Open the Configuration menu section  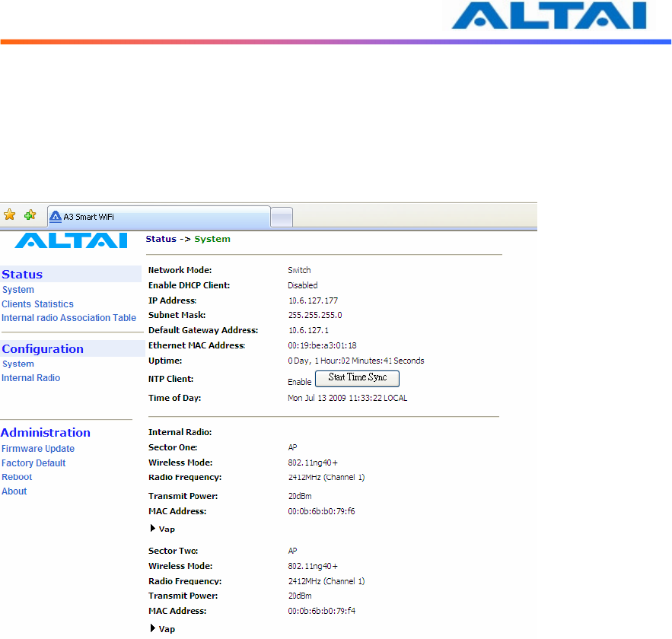(x=43, y=348)
